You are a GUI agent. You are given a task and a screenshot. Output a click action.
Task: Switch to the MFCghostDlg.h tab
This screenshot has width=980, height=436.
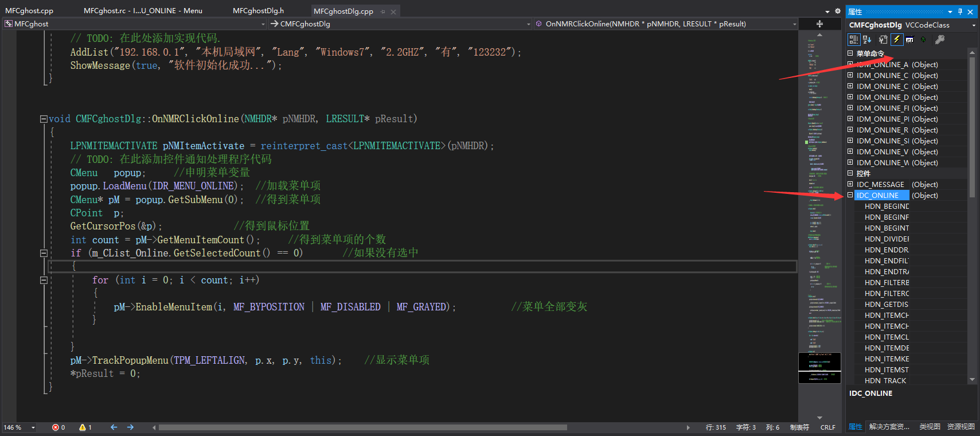tap(258, 11)
